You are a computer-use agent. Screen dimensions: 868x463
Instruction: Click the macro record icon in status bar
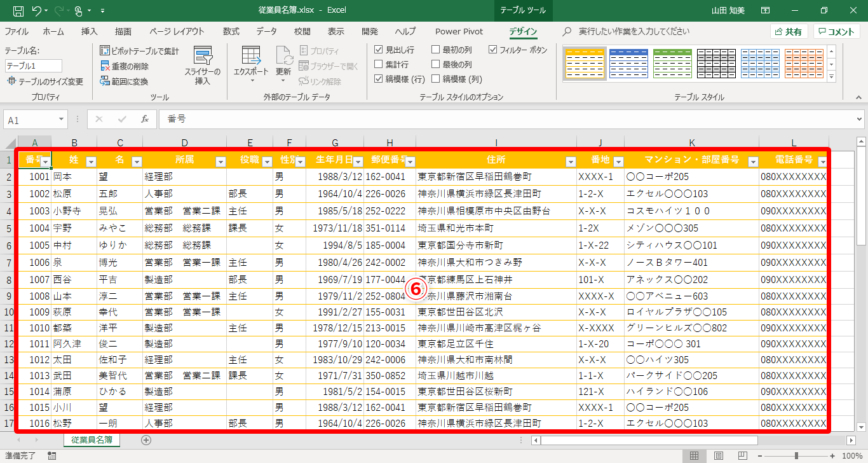52,455
